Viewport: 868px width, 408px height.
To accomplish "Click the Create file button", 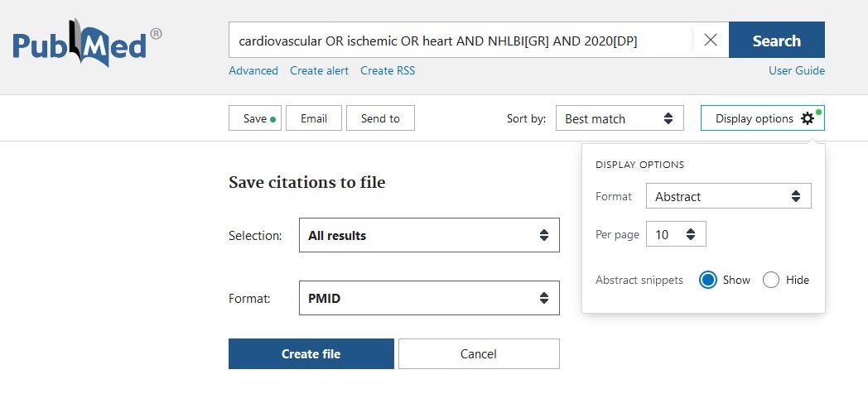I will [311, 353].
